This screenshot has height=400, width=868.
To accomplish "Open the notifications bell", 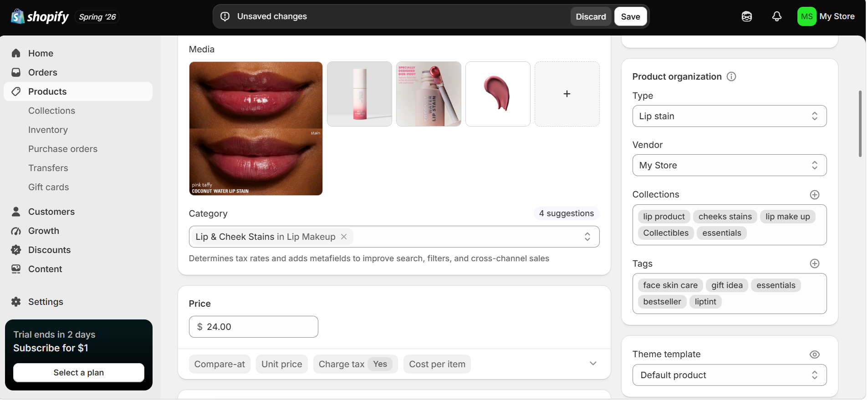I will point(777,17).
